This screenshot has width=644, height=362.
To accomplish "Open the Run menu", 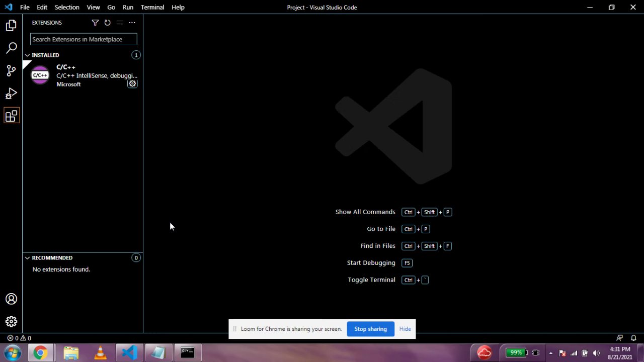I will [128, 7].
